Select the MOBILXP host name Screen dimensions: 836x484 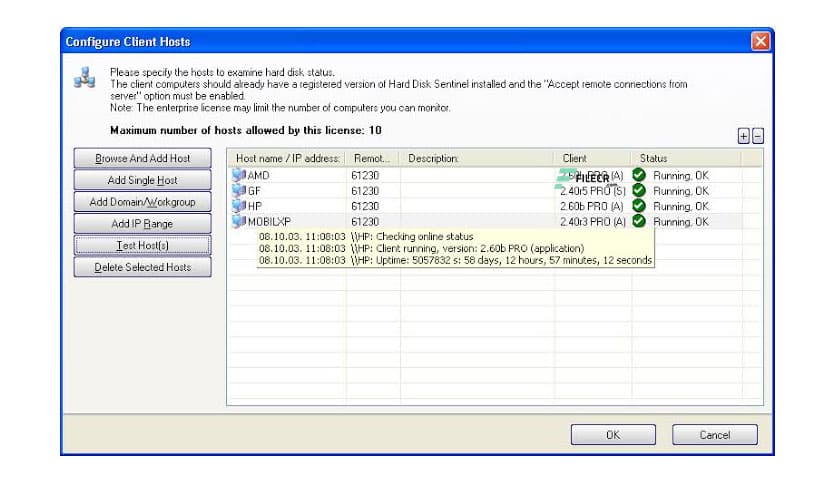pyautogui.click(x=269, y=222)
